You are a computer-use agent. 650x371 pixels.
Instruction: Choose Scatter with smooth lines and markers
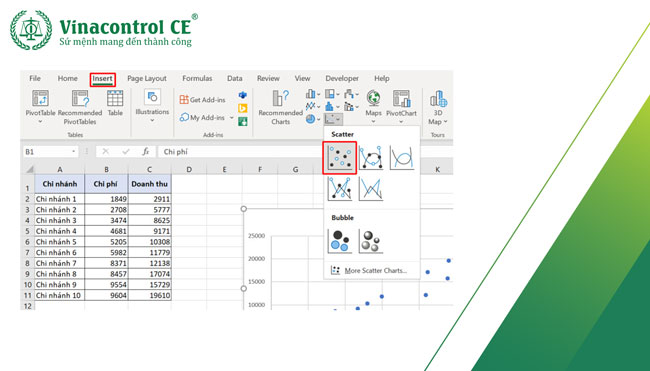[371, 158]
